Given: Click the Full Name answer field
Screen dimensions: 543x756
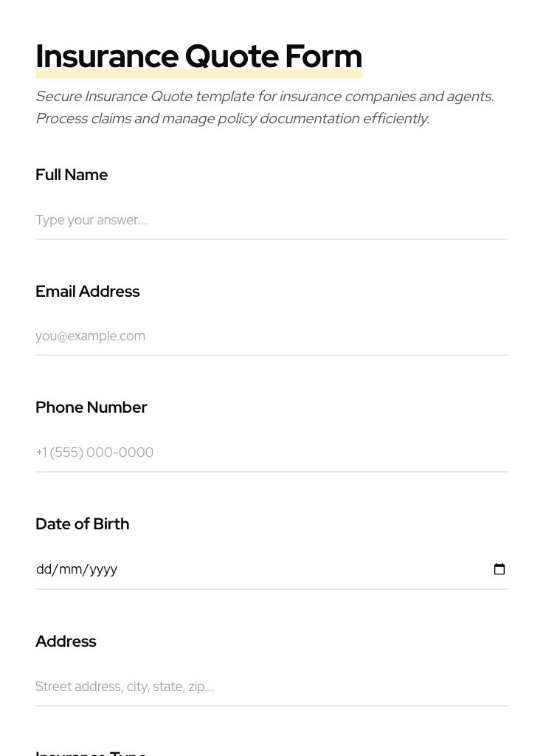Looking at the screenshot, I should tap(271, 220).
